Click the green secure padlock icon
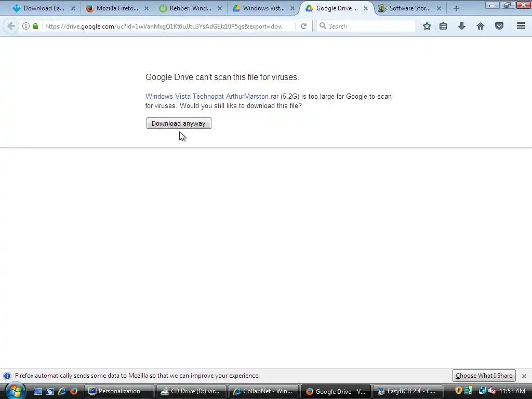 (35, 26)
